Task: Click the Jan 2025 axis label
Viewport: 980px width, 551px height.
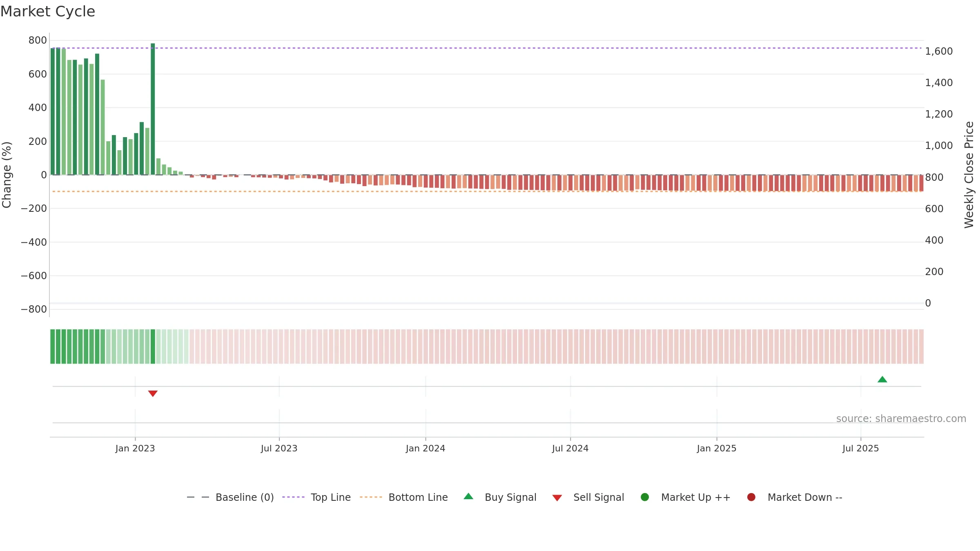Action: click(x=717, y=449)
